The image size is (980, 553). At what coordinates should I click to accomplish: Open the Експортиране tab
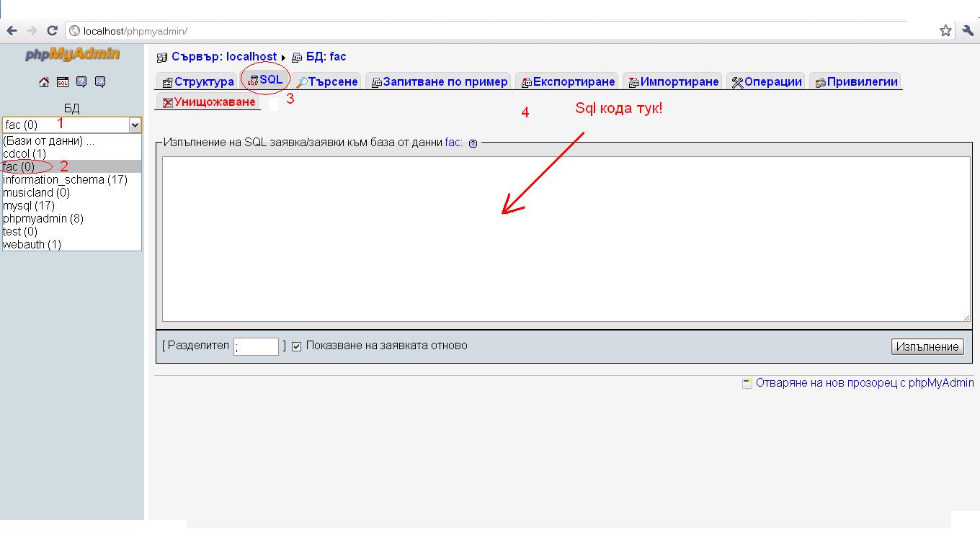tap(568, 81)
